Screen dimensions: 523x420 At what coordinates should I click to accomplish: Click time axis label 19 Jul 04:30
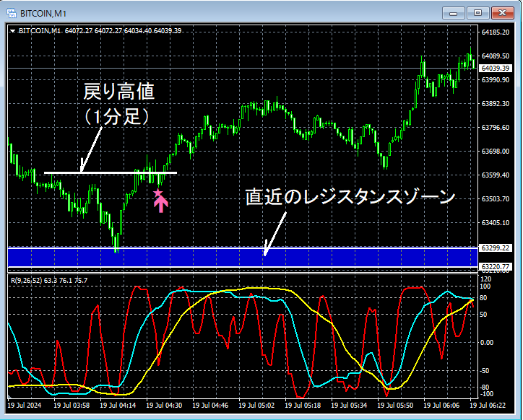[x=164, y=406]
